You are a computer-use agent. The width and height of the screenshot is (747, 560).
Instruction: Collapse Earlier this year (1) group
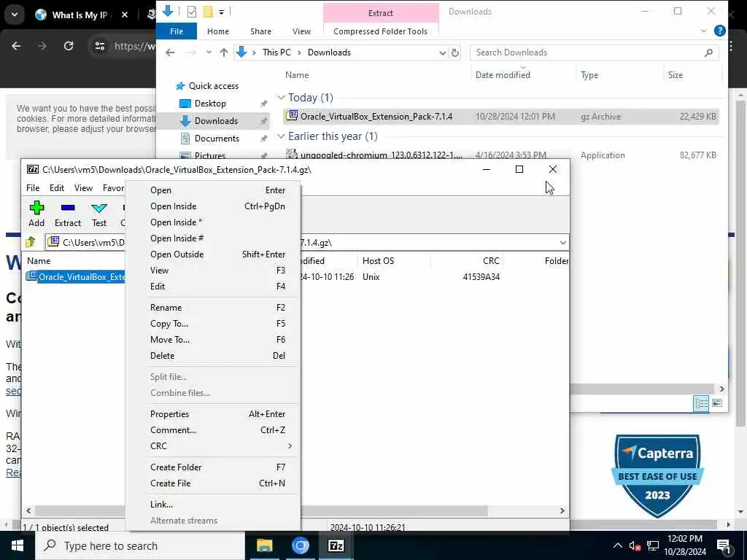click(281, 136)
